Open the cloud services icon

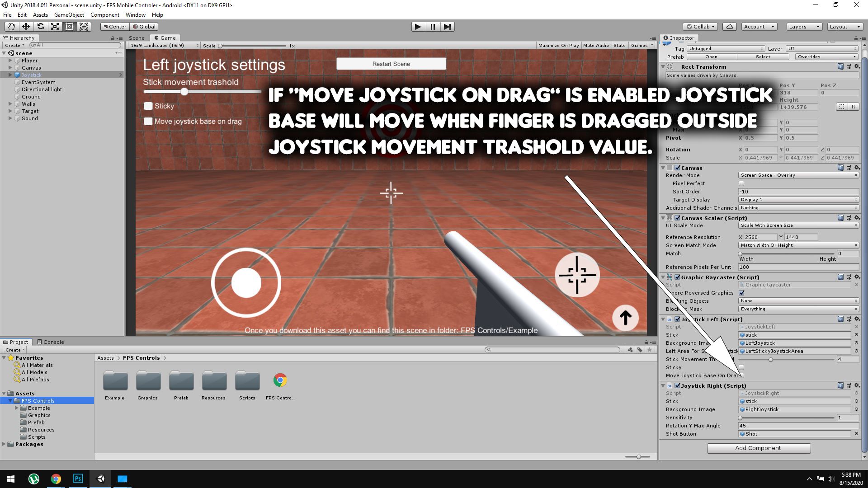tap(729, 27)
